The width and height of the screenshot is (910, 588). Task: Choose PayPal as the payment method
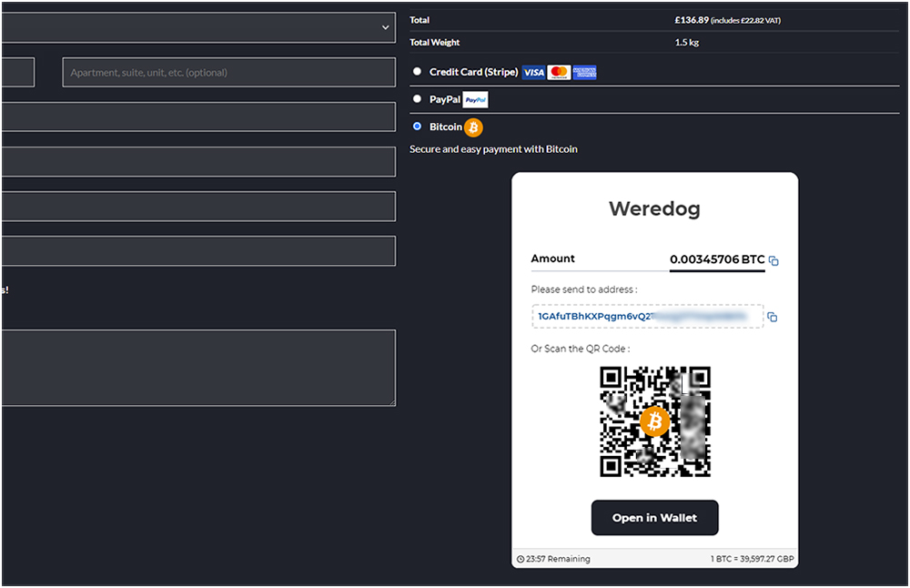(x=417, y=98)
